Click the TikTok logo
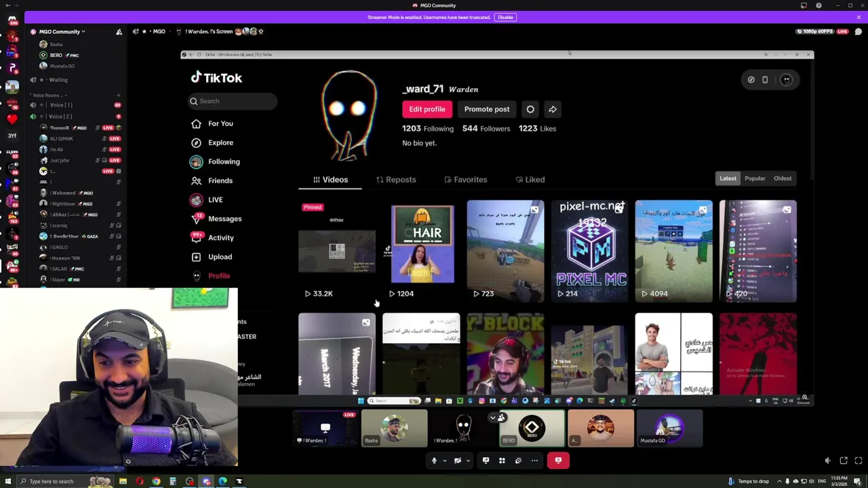Image resolution: width=868 pixels, height=488 pixels. (216, 78)
